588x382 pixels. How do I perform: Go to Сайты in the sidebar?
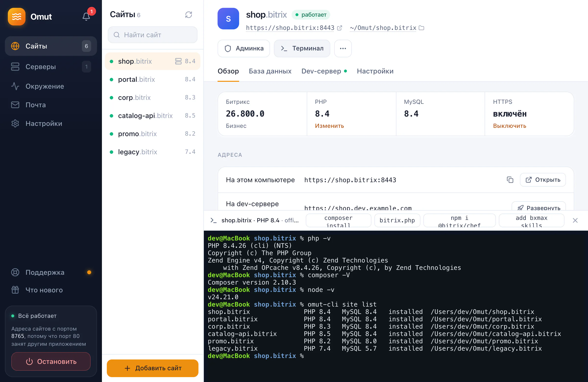coord(51,46)
